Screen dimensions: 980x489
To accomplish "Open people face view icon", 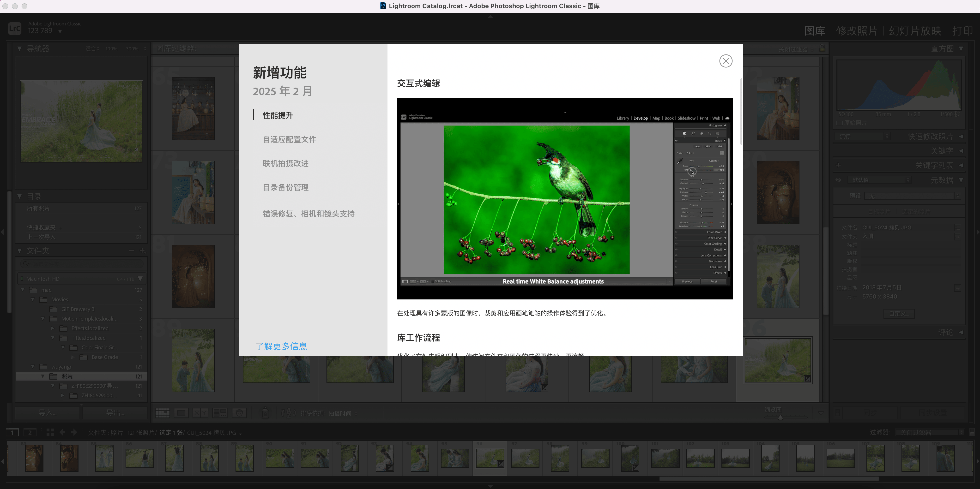I will [239, 413].
